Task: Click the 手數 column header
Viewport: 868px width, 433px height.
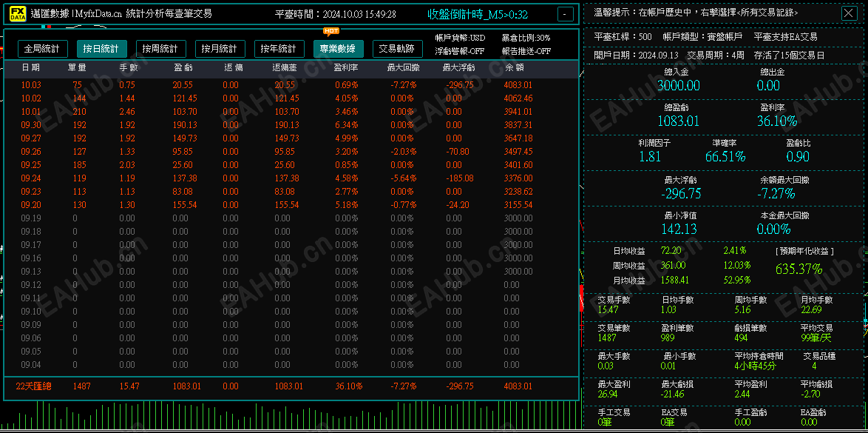Action: click(x=129, y=67)
